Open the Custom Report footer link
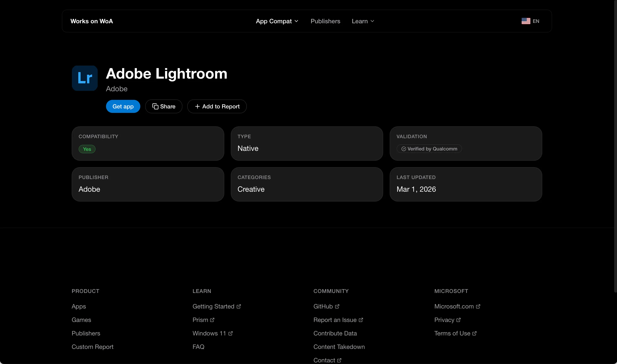 click(x=93, y=347)
